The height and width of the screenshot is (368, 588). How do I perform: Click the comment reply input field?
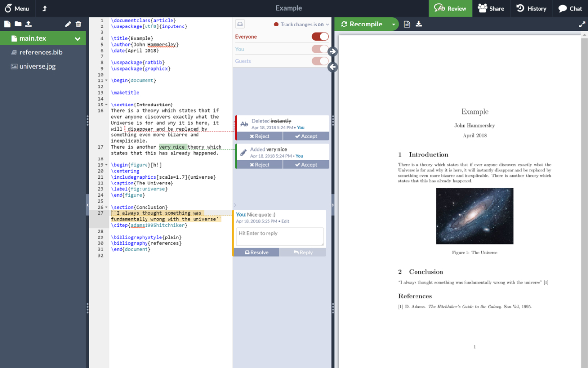point(280,236)
